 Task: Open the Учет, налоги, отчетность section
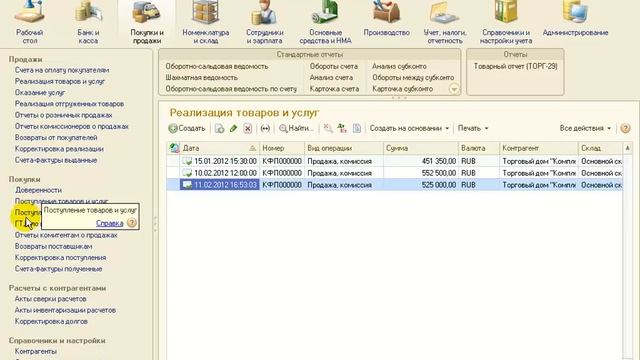(445, 22)
